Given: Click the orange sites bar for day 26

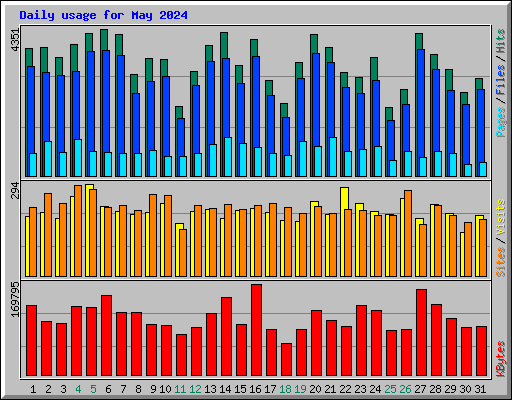Looking at the screenshot, I should coord(408,233).
